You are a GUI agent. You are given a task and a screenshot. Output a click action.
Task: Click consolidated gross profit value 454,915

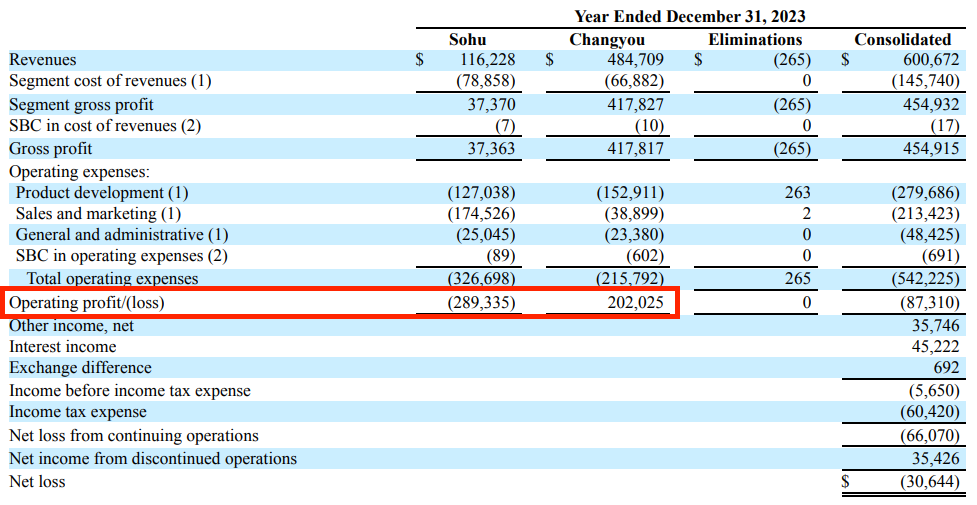click(931, 149)
